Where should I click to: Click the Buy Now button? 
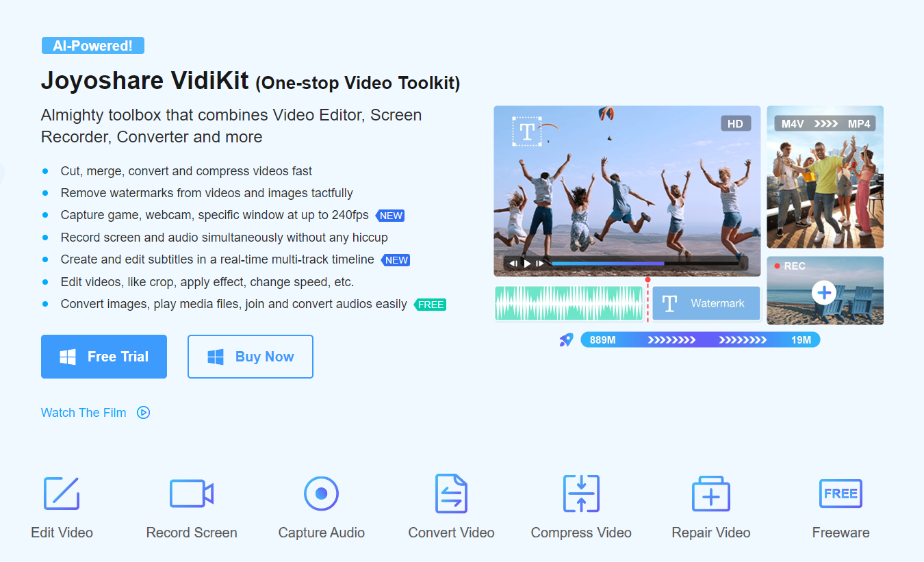click(x=251, y=357)
